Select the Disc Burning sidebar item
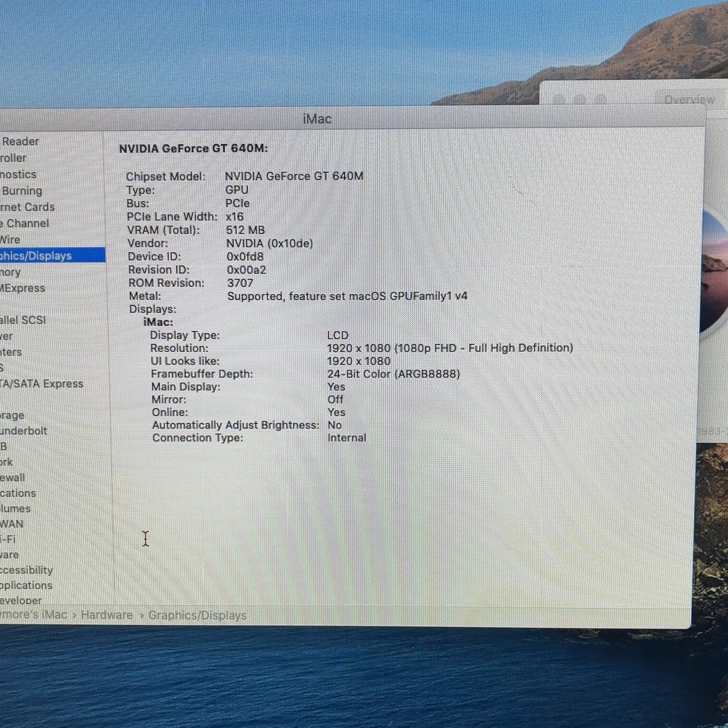Viewport: 728px width, 728px height. tap(21, 190)
